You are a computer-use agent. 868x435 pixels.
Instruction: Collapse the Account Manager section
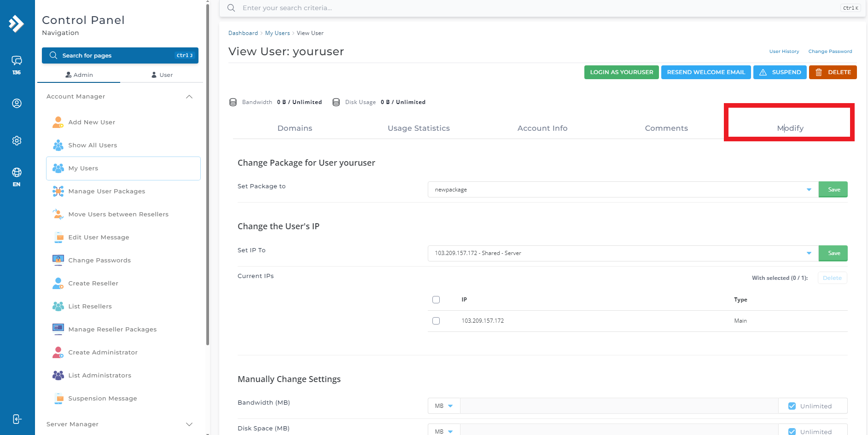tap(189, 97)
